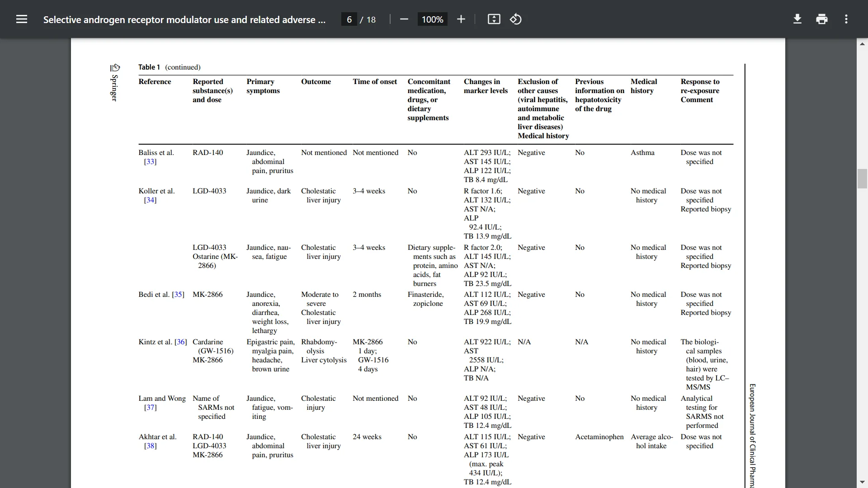Click the 'Reference' column header
Viewport: 868px width, 488px height.
155,82
